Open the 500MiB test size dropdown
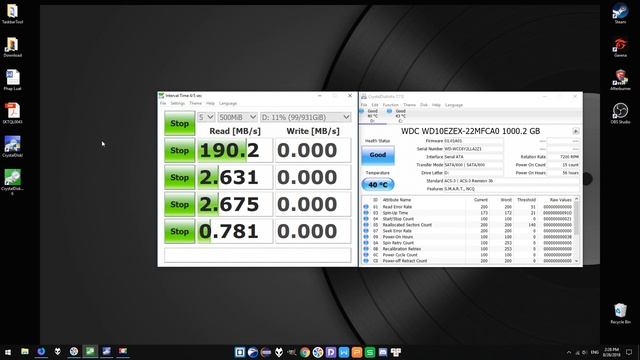This screenshot has height=360, width=640. (x=237, y=117)
